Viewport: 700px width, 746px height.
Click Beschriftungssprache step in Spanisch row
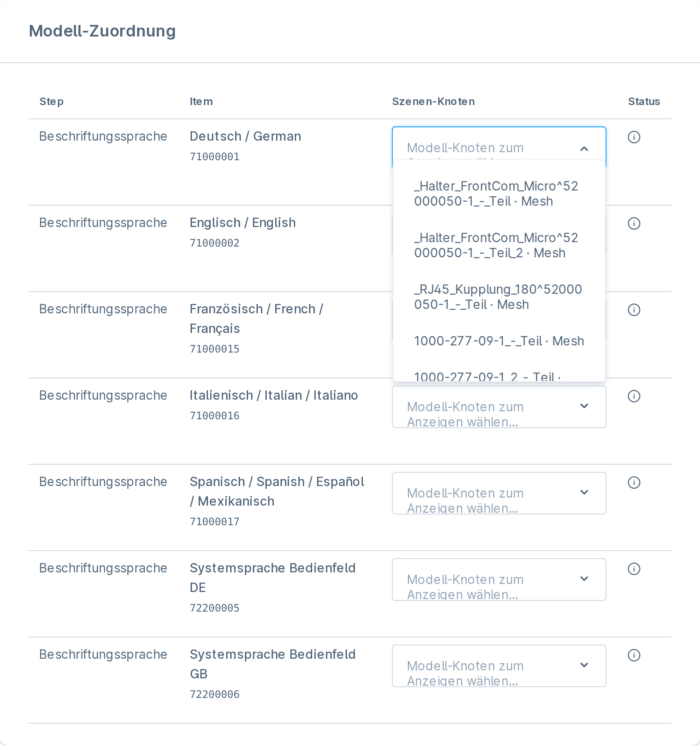coord(103,482)
